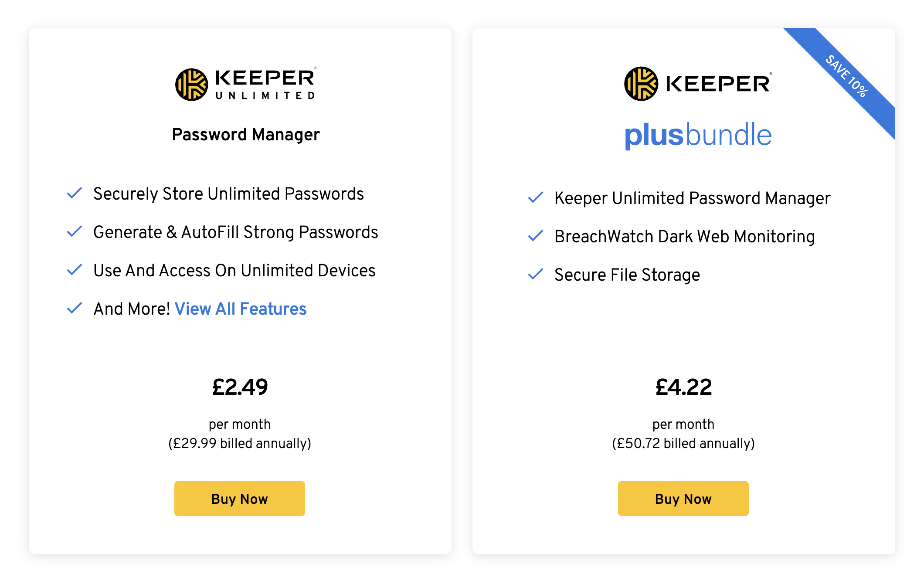Click the £29.99 billed annually note
This screenshot has width=924, height=584.
click(x=240, y=443)
